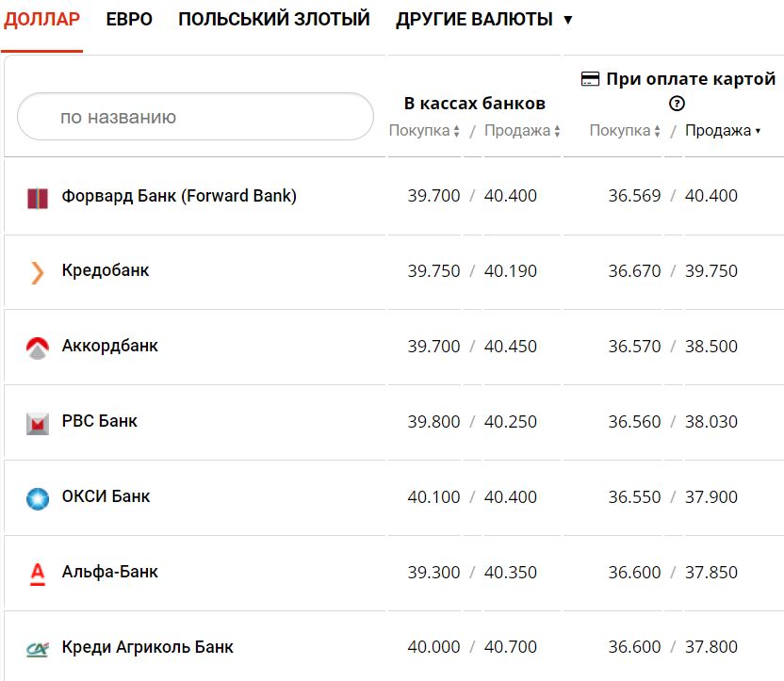Click the РВС Банк logo
Screen dimensions: 784x681
[36, 421]
